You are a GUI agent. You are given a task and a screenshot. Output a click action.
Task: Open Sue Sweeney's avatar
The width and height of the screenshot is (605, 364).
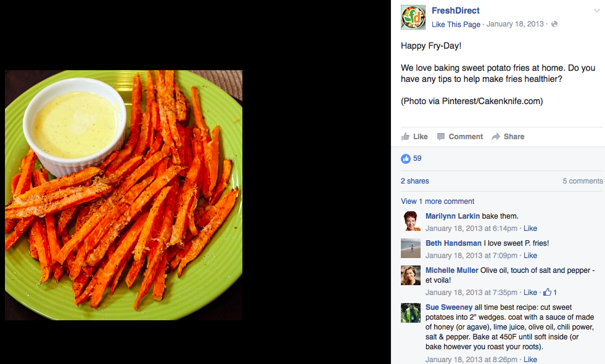[411, 312]
